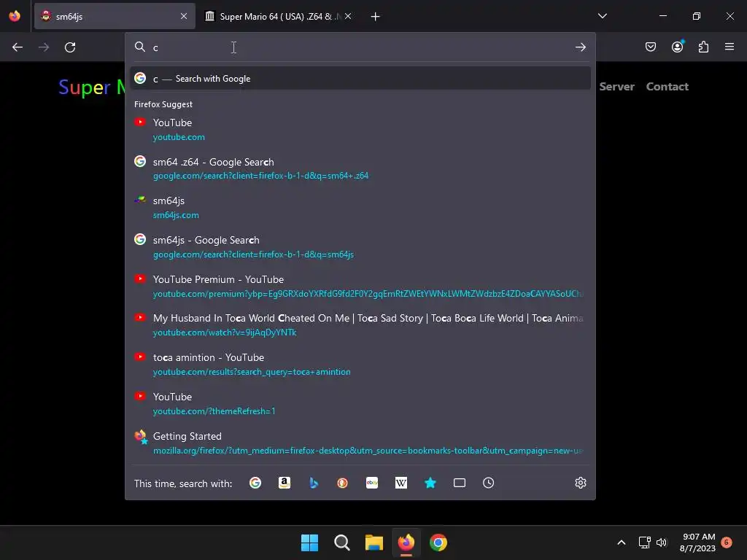
Task: Open the Windows Start menu
Action: click(309, 542)
